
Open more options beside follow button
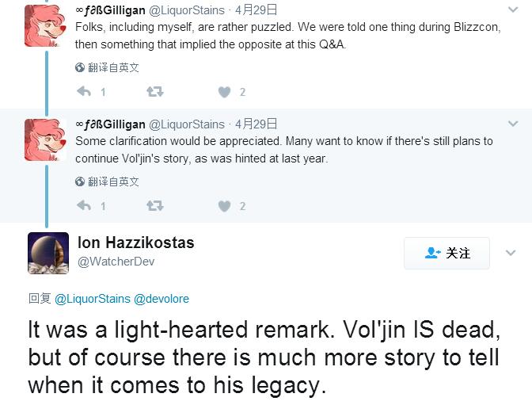pyautogui.click(x=511, y=254)
